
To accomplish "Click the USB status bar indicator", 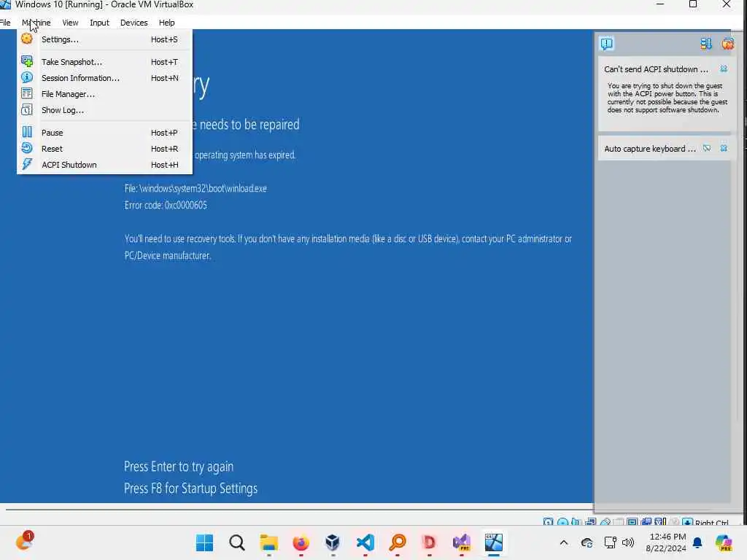I will click(x=605, y=522).
